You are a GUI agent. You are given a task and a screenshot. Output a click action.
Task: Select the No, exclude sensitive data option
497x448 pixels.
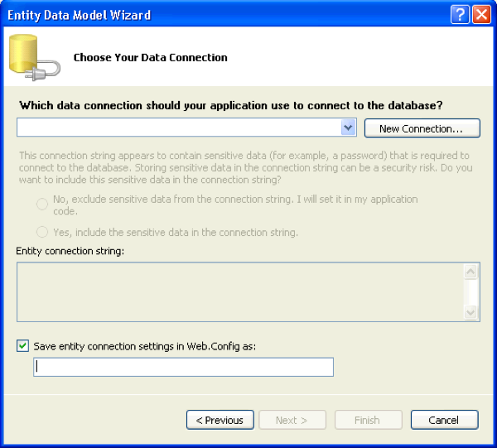(x=42, y=205)
